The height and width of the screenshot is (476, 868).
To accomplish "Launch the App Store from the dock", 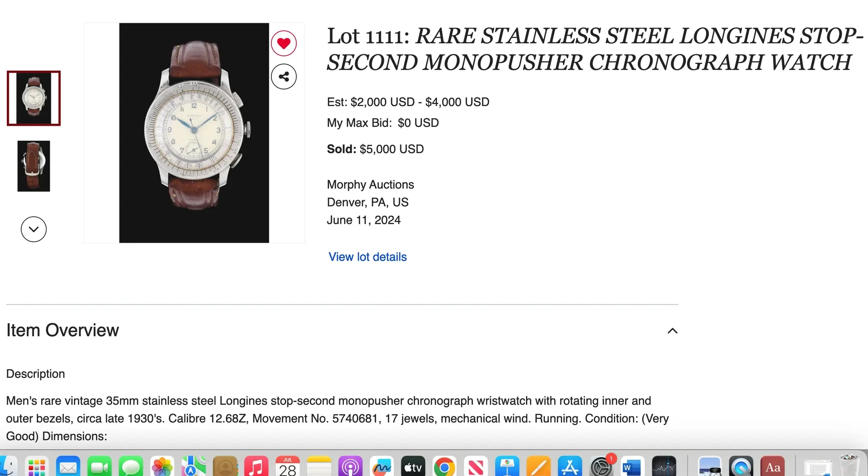I will pos(570,467).
